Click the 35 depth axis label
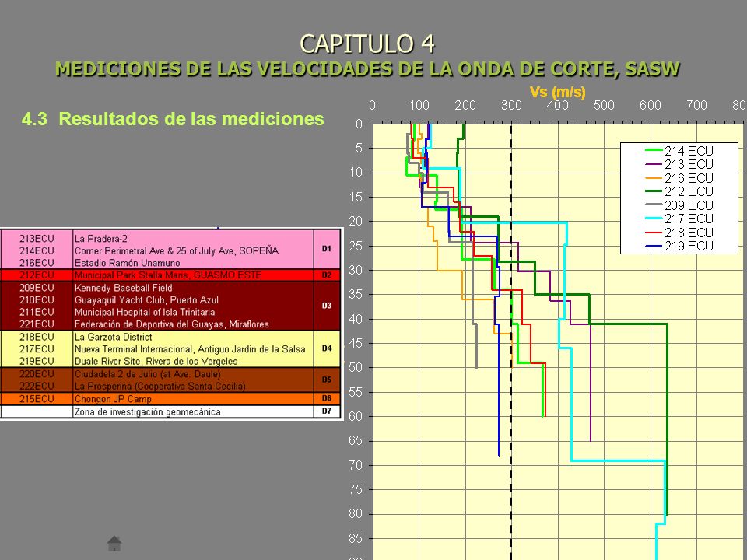This screenshot has width=747, height=560. click(356, 295)
